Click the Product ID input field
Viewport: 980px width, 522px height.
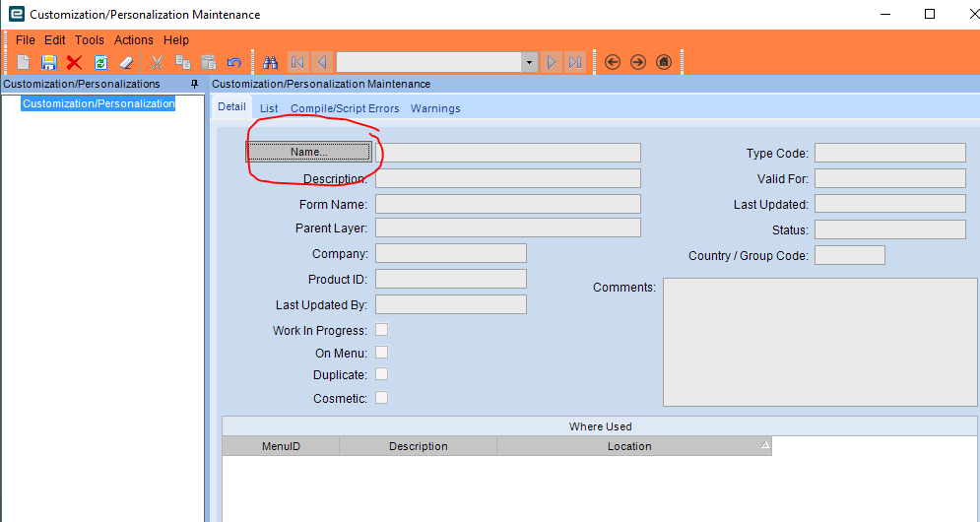pos(451,279)
